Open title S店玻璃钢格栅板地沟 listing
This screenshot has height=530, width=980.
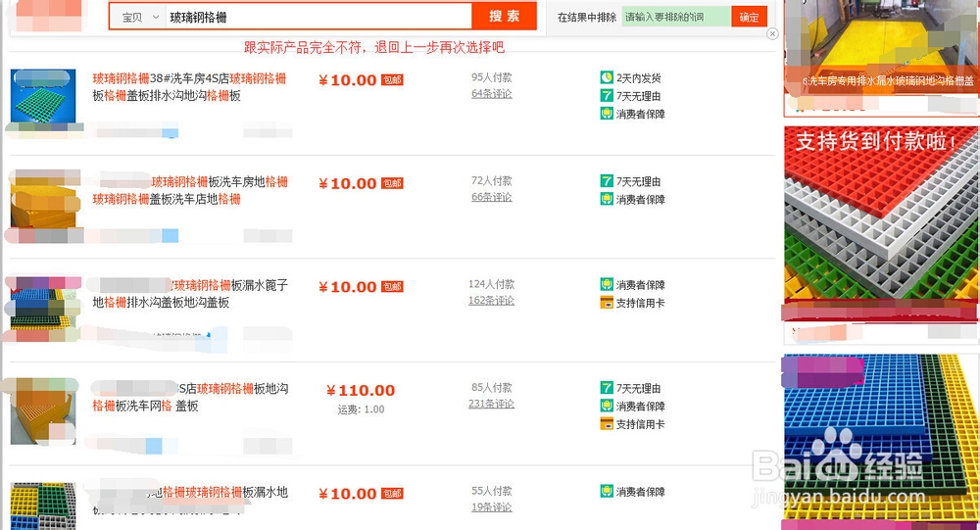click(x=190, y=398)
